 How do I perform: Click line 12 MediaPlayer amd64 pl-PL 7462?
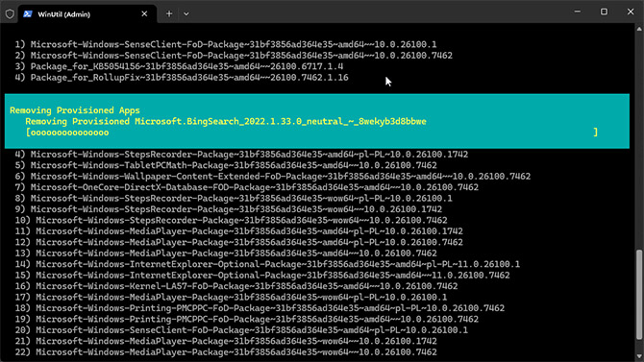point(238,242)
